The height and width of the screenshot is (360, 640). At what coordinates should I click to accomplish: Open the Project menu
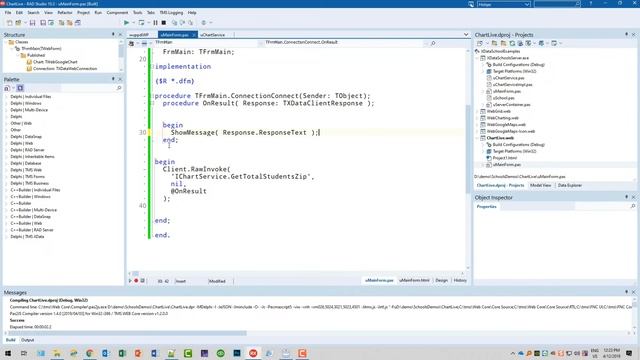pyautogui.click(x=83, y=13)
